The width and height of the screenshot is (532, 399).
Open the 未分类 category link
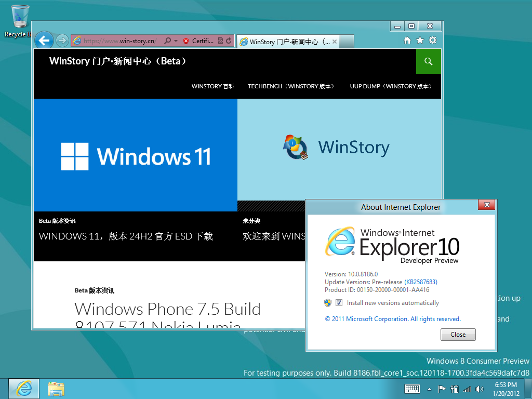[x=251, y=221]
